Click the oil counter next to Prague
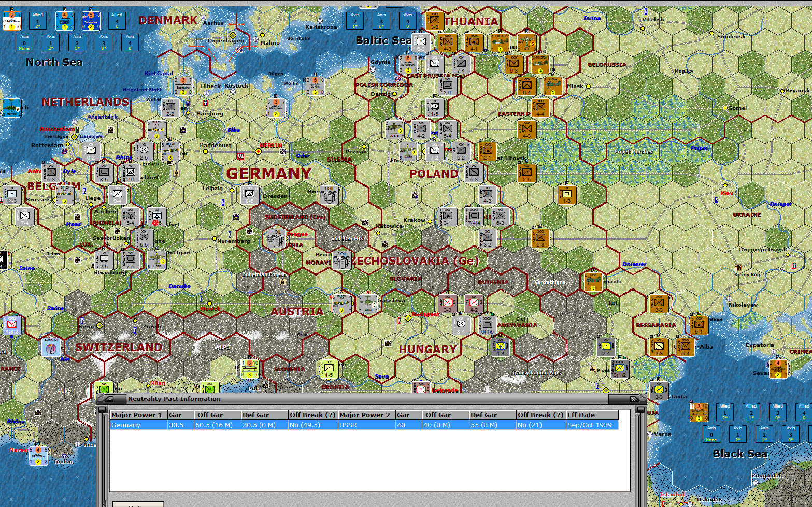This screenshot has width=812, height=507. tap(276, 238)
